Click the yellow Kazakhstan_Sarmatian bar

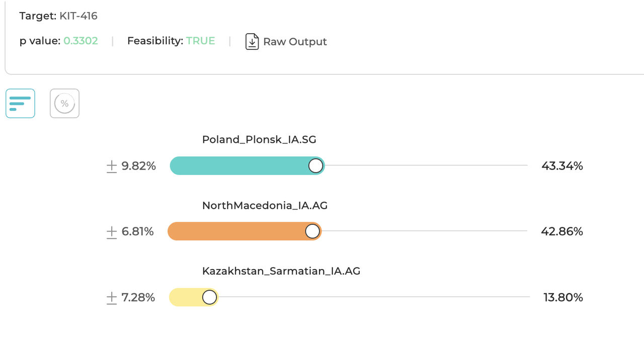pos(185,297)
